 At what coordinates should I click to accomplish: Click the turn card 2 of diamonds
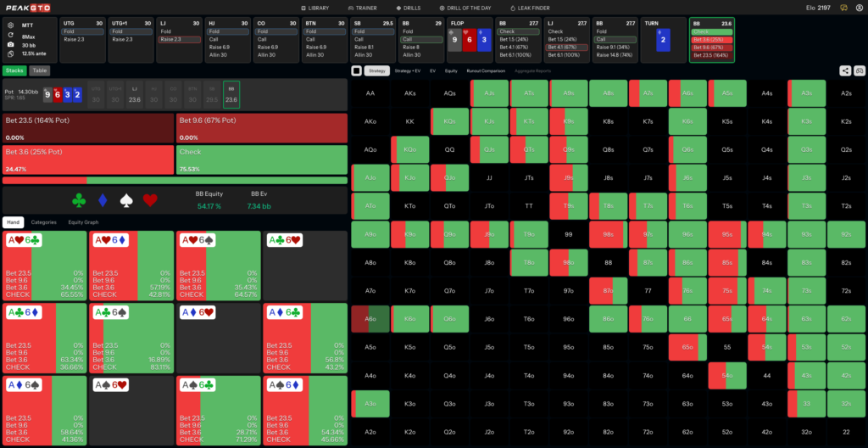(x=663, y=40)
